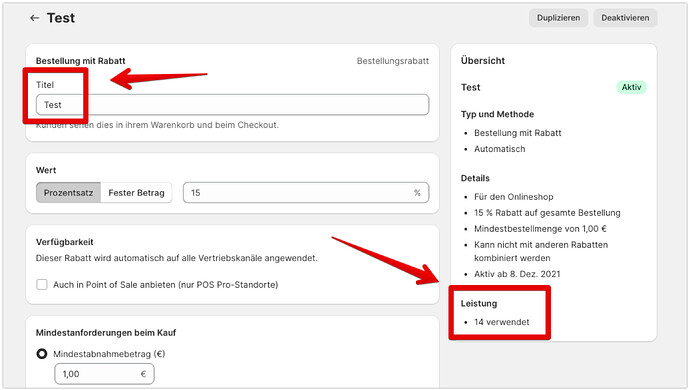The image size is (690, 390).
Task: Click 'Mindestbestellmenge von 1,00 €' detail
Action: [x=540, y=229]
